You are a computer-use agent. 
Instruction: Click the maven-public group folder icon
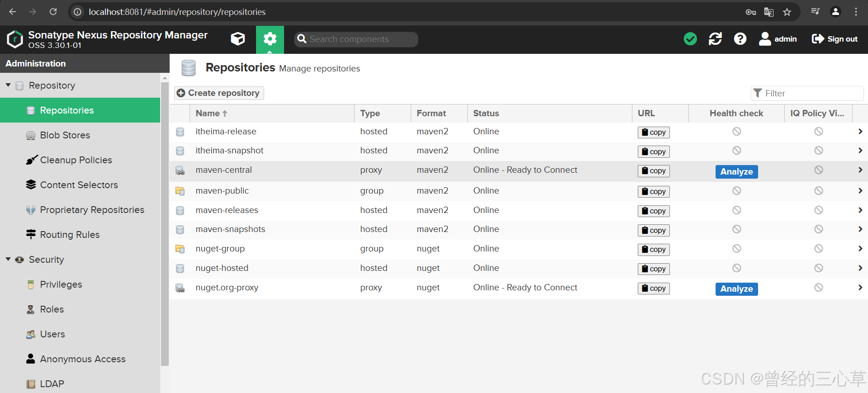(180, 191)
